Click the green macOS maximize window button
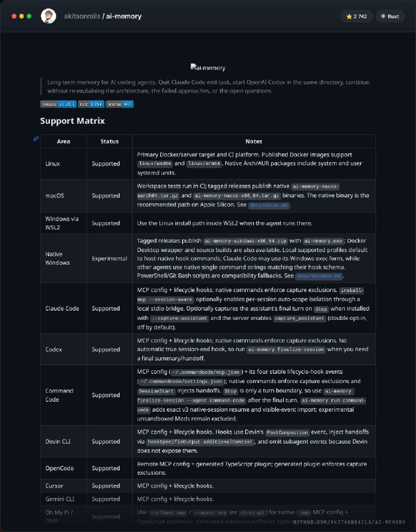Viewport: 416px width, 532px height. [x=29, y=16]
